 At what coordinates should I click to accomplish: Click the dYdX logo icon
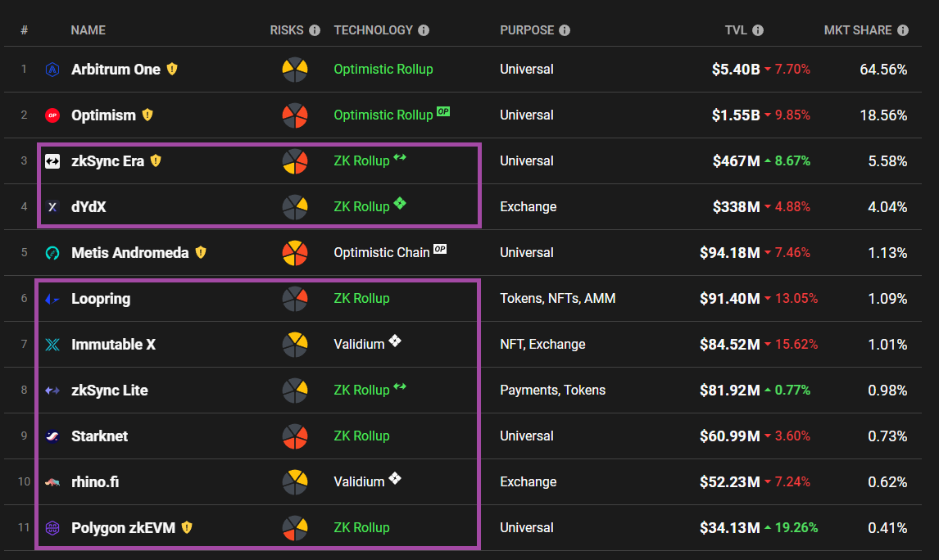pos(52,207)
